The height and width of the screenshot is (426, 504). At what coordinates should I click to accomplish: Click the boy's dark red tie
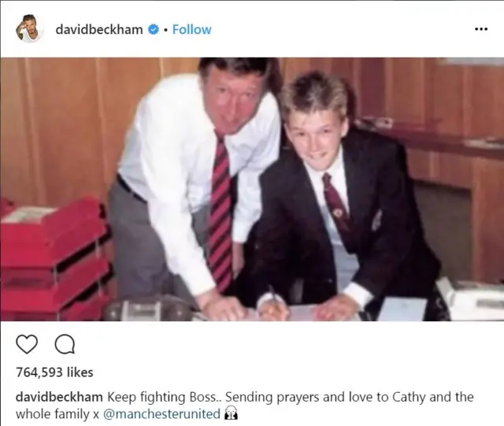click(x=336, y=201)
